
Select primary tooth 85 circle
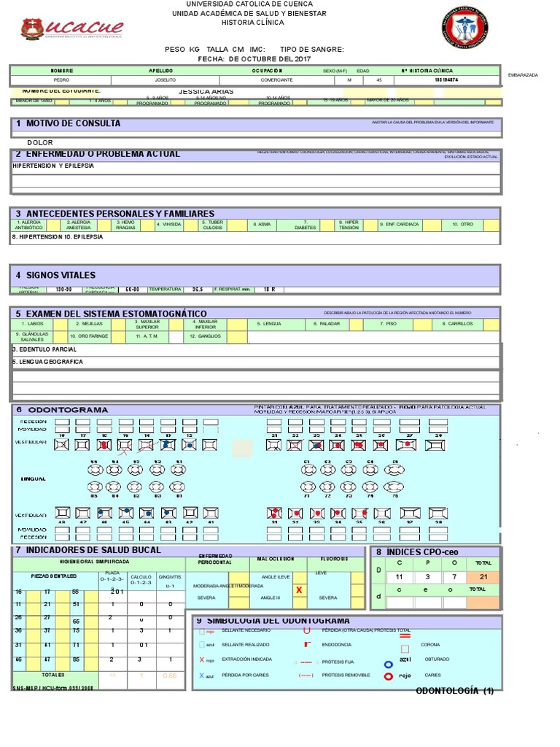click(95, 487)
